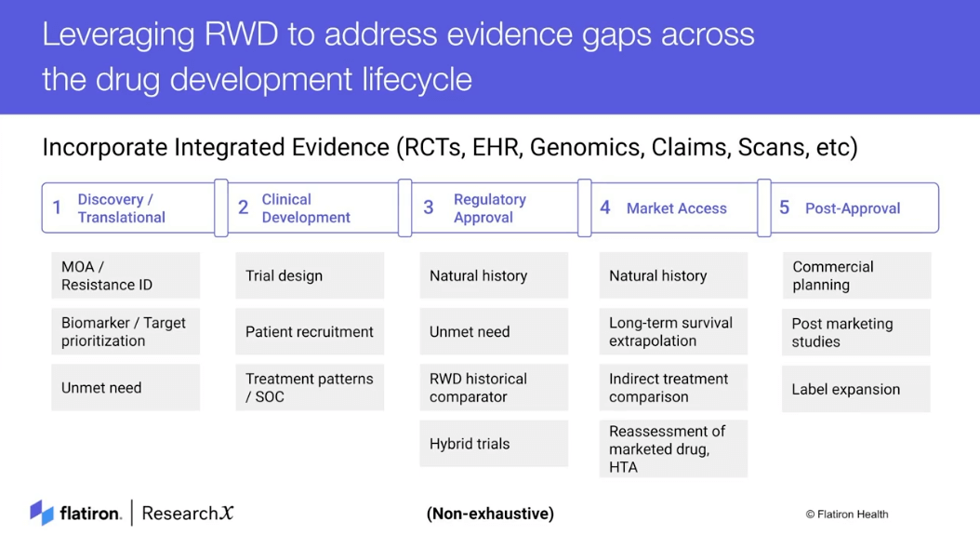The width and height of the screenshot is (980, 548).
Task: Click the slide title about leveraging RWD
Action: tap(398, 57)
